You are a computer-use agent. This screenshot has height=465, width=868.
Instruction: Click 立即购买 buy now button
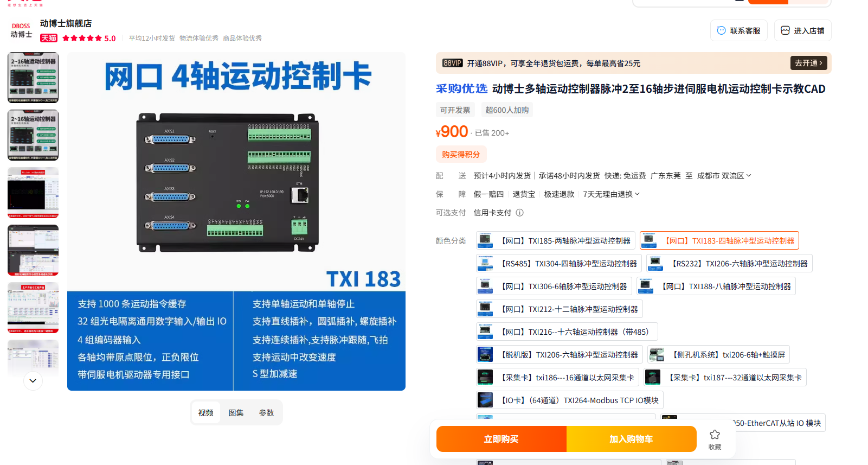tap(501, 439)
